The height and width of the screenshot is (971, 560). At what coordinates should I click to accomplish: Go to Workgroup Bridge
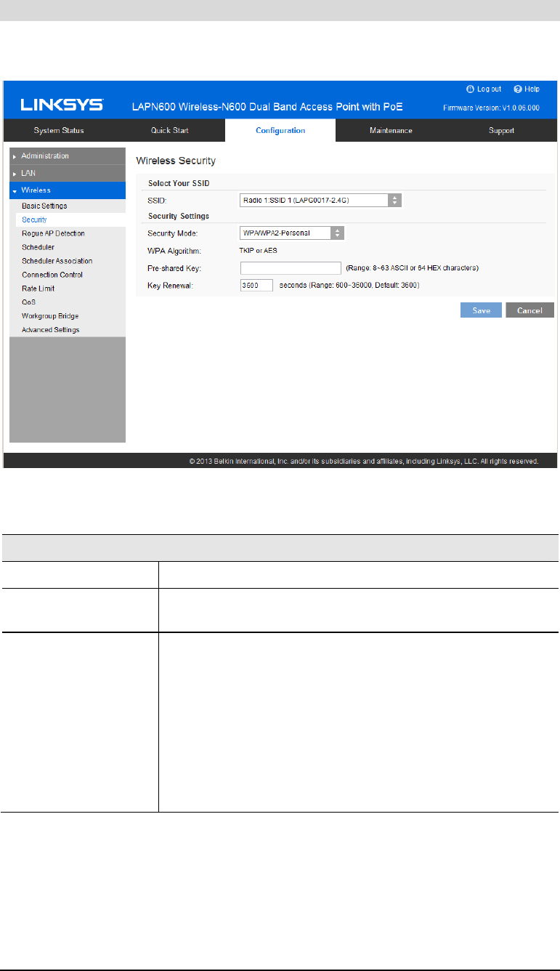[x=50, y=316]
